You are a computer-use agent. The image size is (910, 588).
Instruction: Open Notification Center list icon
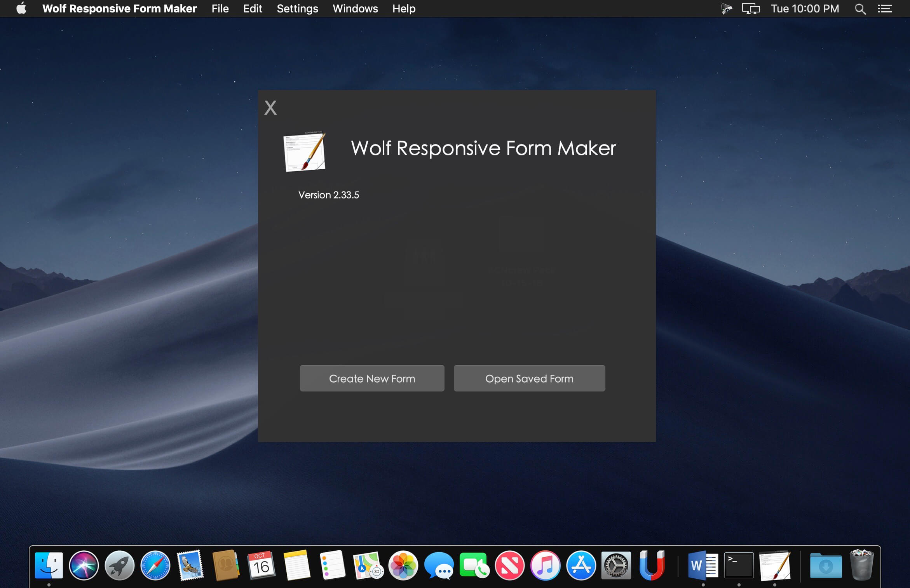[x=885, y=9]
